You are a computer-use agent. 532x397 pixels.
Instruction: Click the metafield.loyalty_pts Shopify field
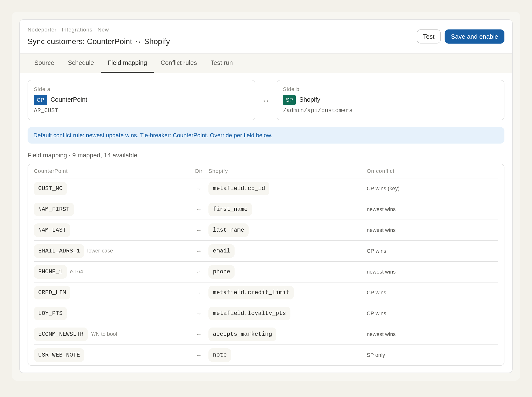point(249,313)
